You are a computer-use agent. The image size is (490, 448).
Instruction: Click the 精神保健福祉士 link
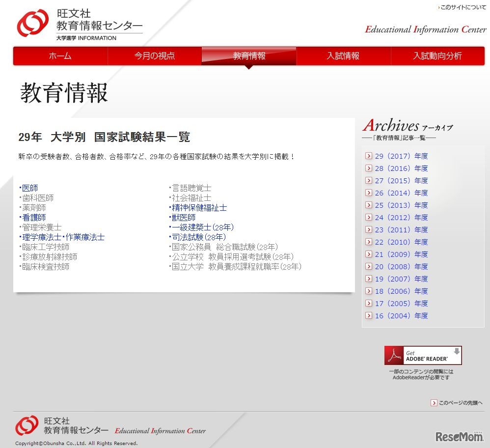[199, 207]
